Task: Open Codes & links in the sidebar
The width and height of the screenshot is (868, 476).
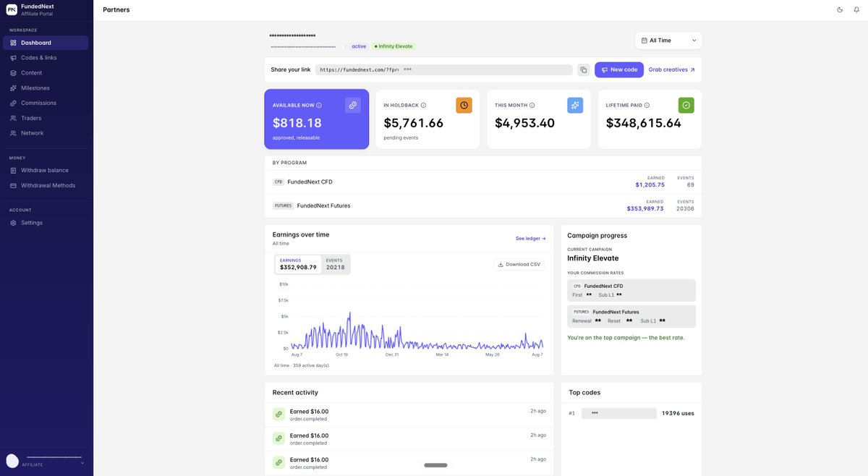Action: (x=46, y=58)
